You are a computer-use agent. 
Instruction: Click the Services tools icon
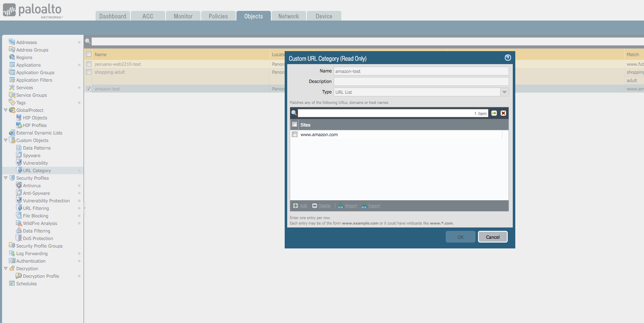(12, 87)
